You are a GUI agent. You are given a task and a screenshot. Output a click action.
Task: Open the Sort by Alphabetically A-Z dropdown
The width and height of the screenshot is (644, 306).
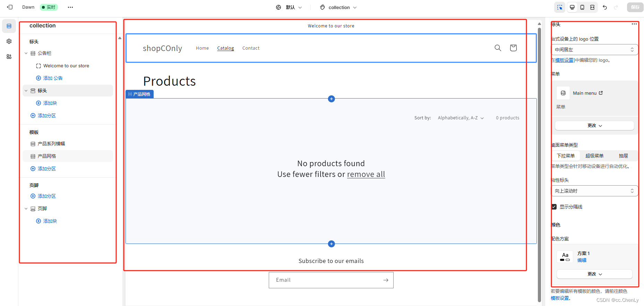pyautogui.click(x=461, y=118)
